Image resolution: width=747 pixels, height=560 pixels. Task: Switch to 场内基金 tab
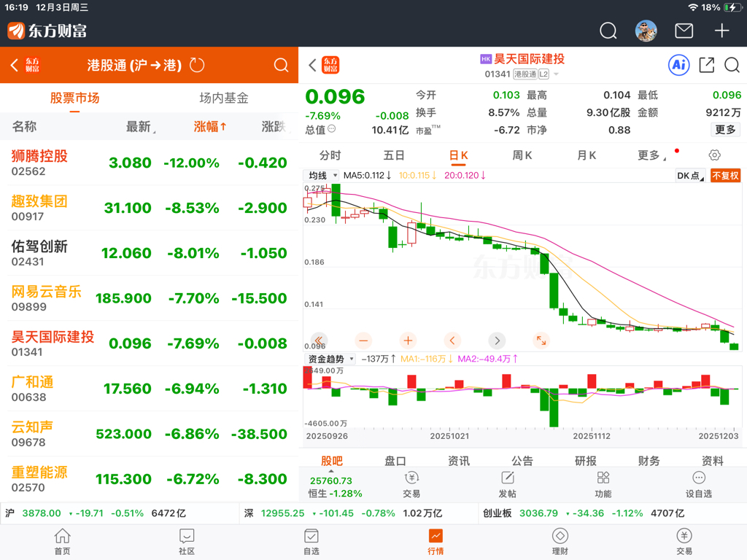(224, 98)
